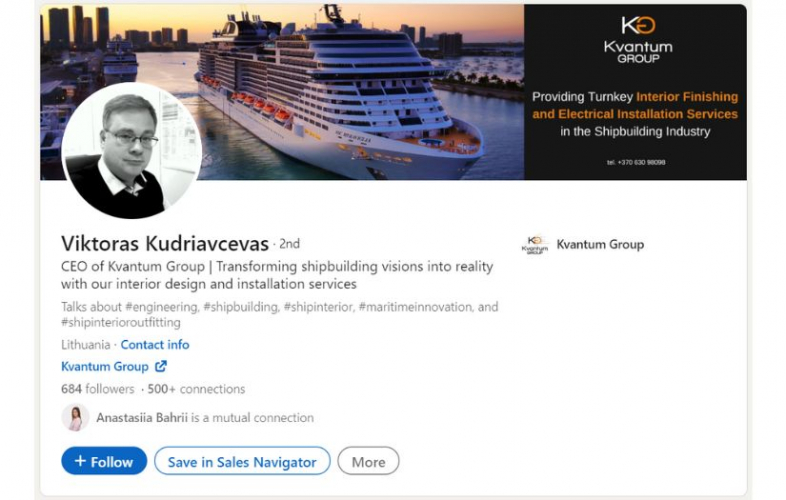The image size is (786, 500).
Task: Open the Contact info link
Action: tap(155, 345)
